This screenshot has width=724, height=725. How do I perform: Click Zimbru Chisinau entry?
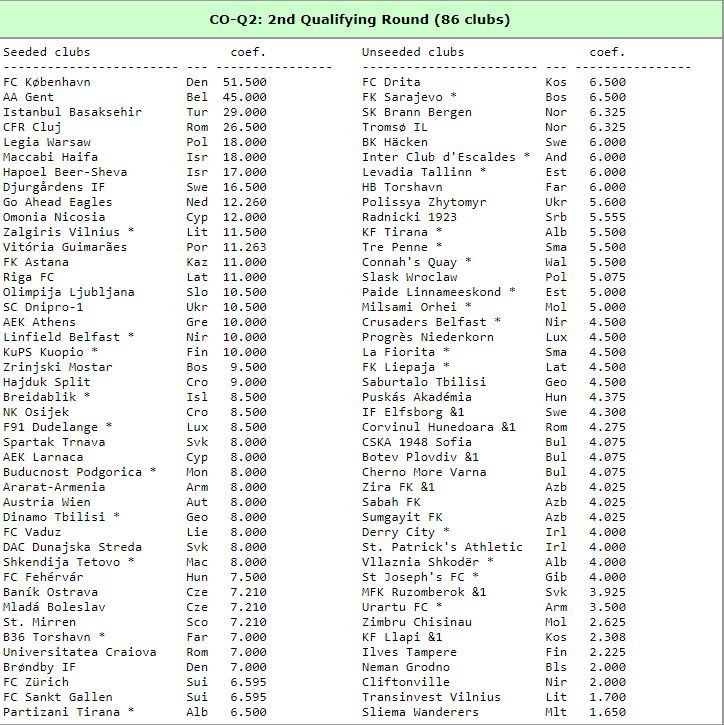[417, 622]
